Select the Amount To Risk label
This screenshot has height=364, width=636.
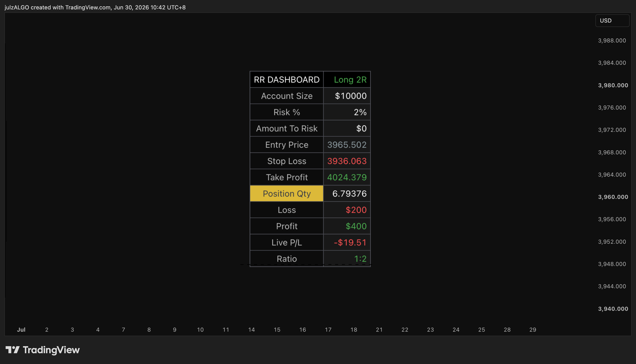coord(287,128)
